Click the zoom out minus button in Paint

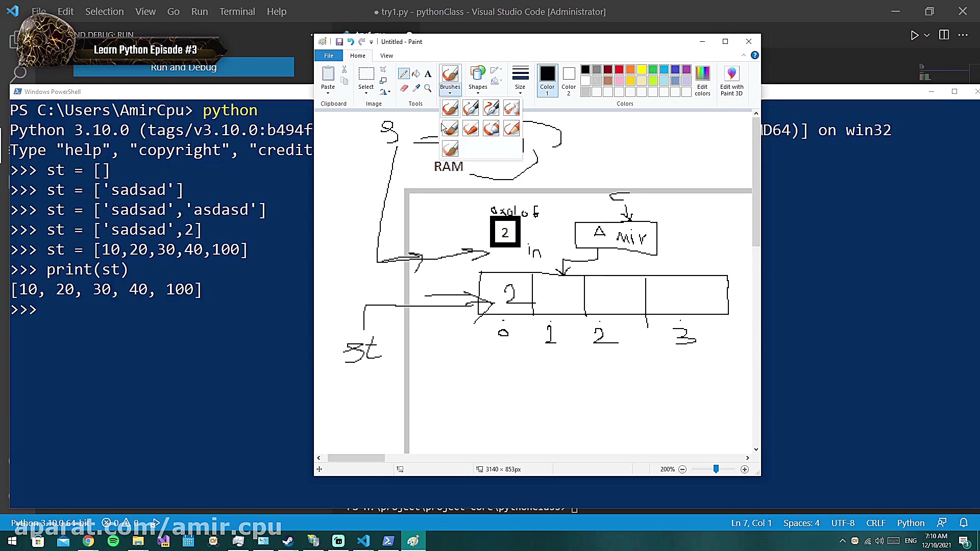682,469
